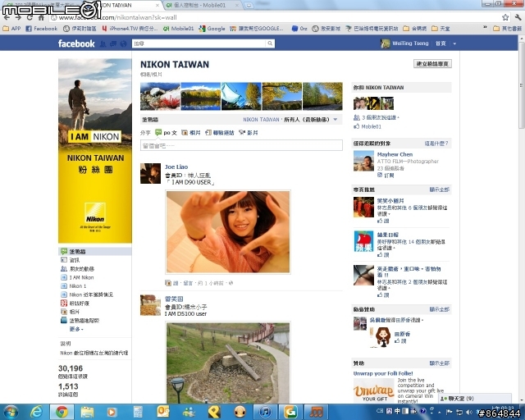This screenshot has height=420, width=525.
Task: Reload the page with refresh icon
Action: [30, 17]
